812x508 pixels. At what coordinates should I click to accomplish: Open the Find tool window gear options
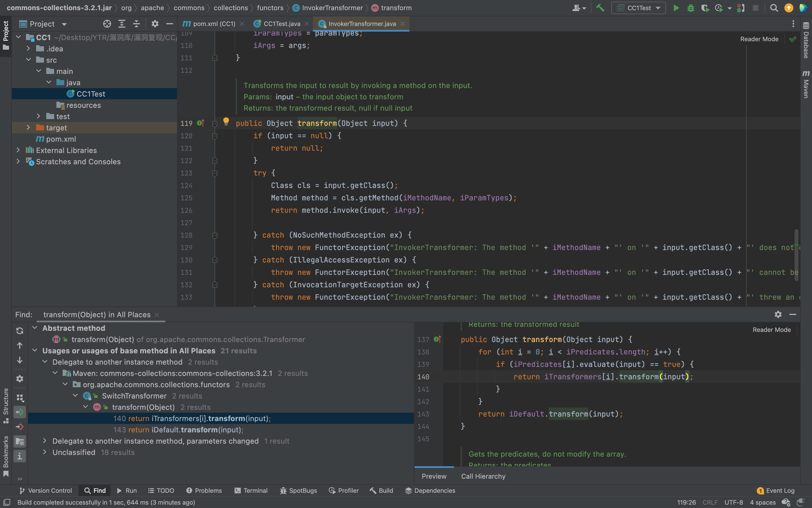point(778,314)
